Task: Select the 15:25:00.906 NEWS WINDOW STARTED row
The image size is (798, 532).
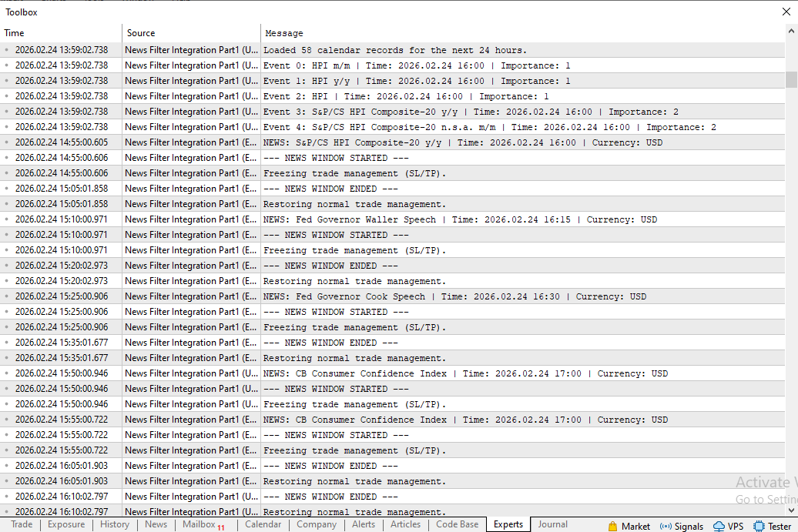Action: click(392, 312)
